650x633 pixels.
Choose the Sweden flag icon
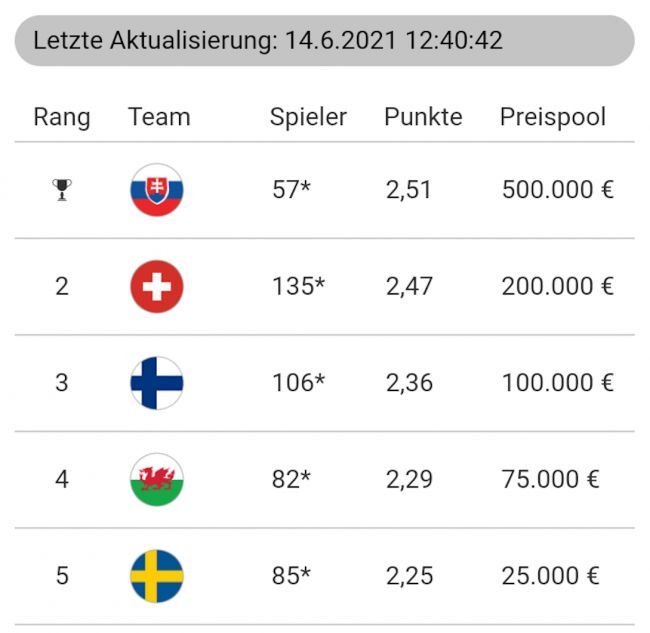(157, 576)
